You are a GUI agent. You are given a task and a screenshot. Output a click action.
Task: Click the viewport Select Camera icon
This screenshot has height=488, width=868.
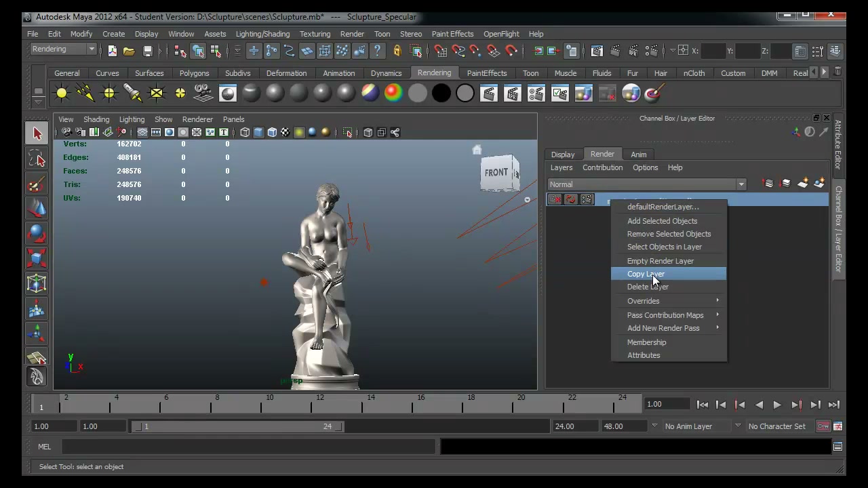tap(66, 133)
